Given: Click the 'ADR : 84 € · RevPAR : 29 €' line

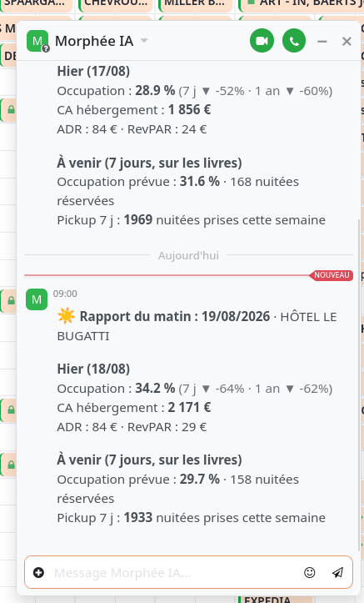Looking at the screenshot, I should tap(132, 427).
